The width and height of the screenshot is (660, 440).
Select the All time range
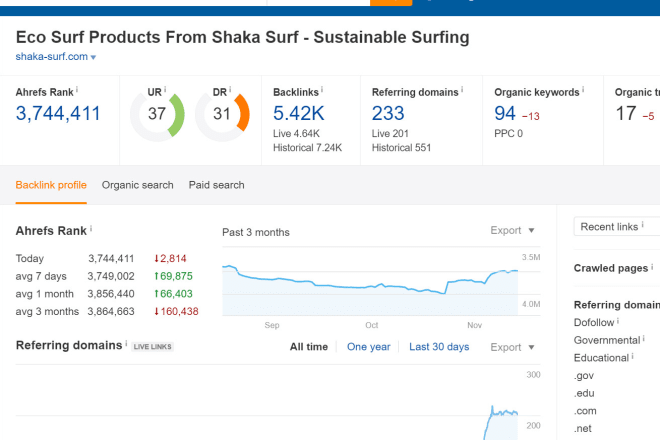[x=309, y=347]
